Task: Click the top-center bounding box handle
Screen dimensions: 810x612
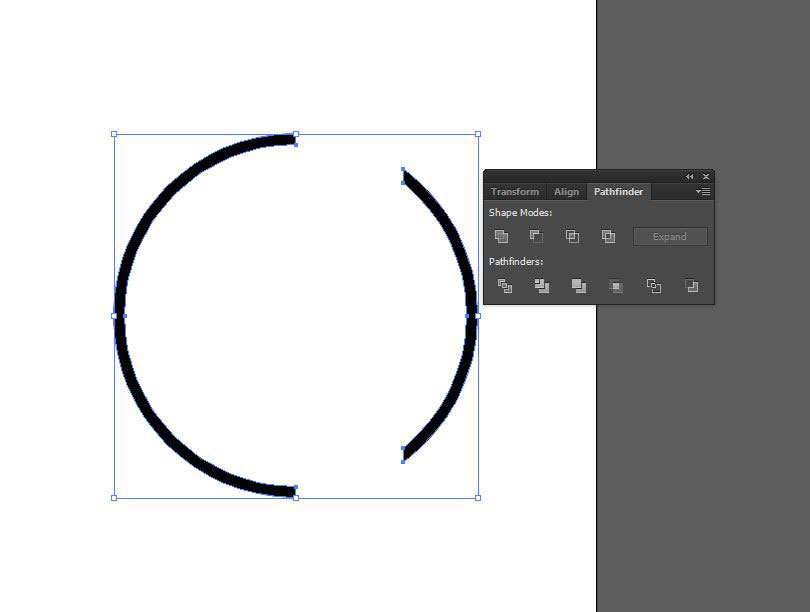Action: pos(296,134)
